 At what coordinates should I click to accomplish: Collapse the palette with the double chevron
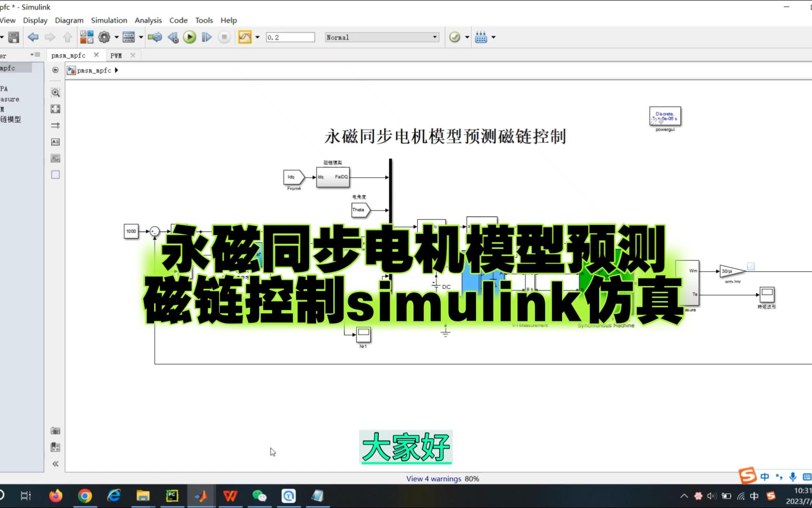pyautogui.click(x=55, y=464)
